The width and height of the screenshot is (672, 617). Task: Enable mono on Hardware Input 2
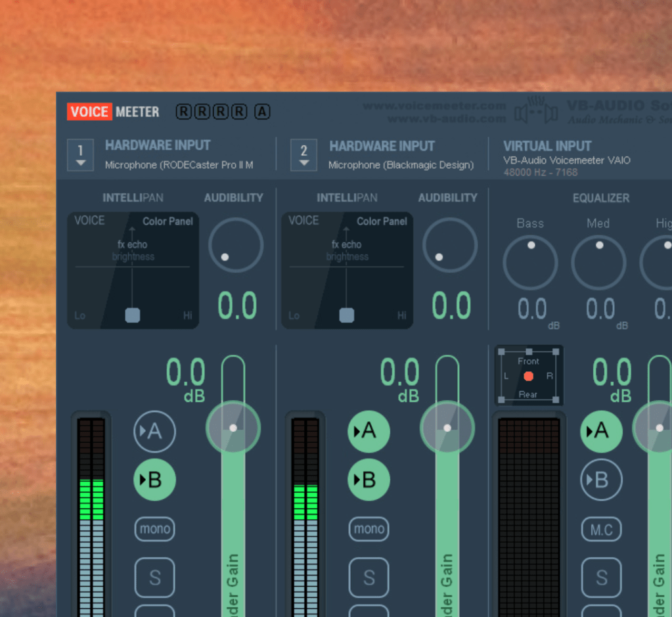pyautogui.click(x=369, y=529)
